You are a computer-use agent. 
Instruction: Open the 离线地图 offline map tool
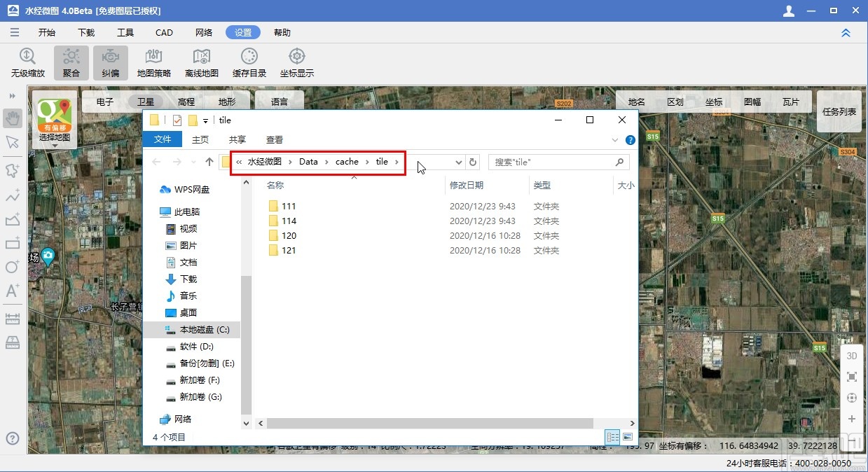201,62
